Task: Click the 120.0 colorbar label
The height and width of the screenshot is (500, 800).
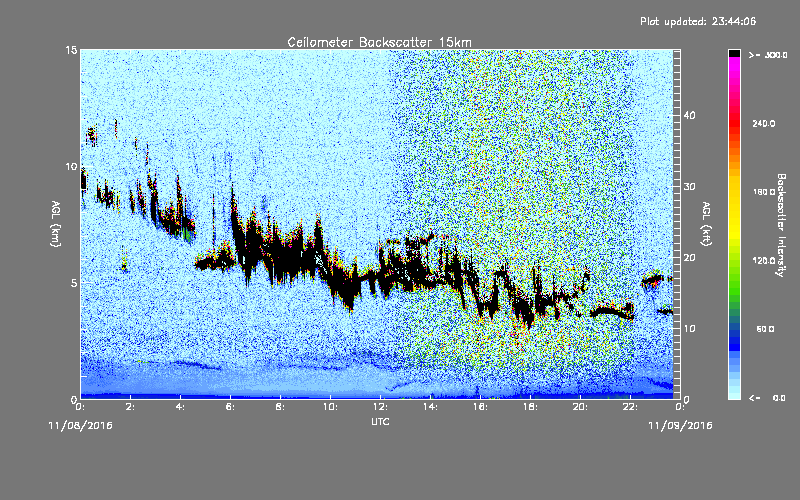Action: [763, 261]
